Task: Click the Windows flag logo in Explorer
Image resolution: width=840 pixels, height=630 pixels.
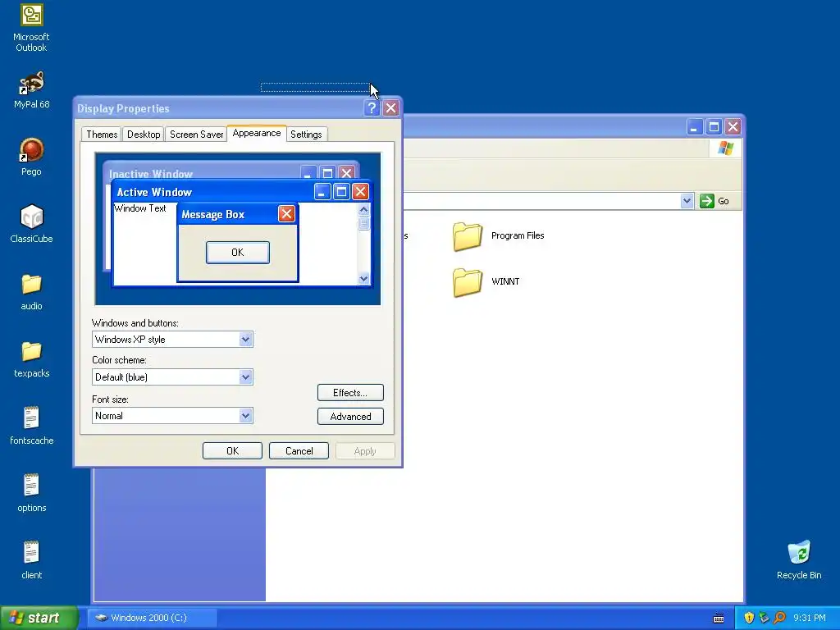Action: coord(725,148)
